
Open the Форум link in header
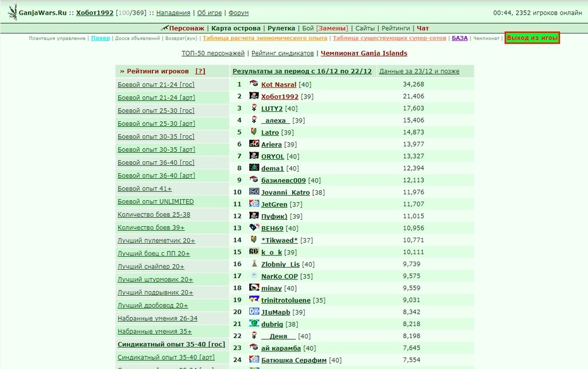coord(238,13)
